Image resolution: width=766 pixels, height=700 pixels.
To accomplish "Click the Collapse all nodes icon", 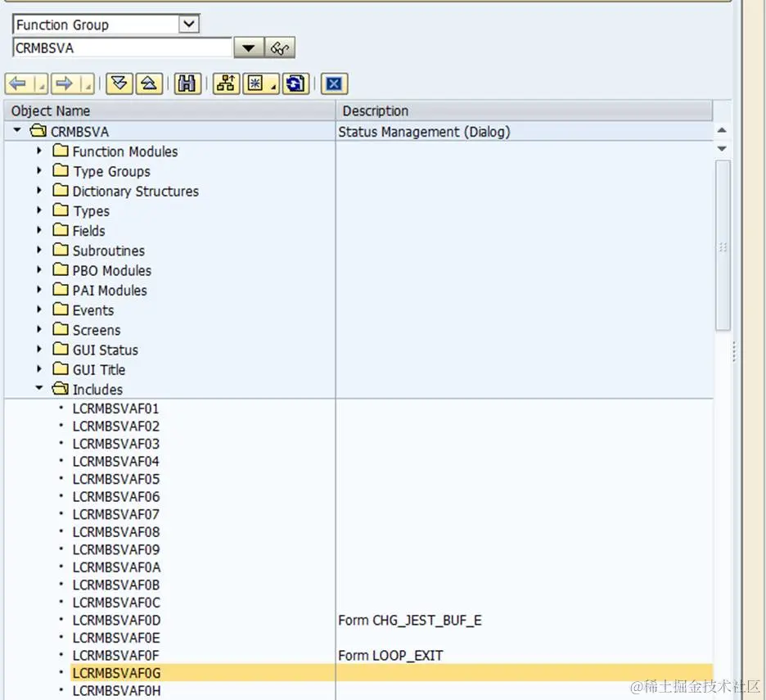I will [149, 84].
